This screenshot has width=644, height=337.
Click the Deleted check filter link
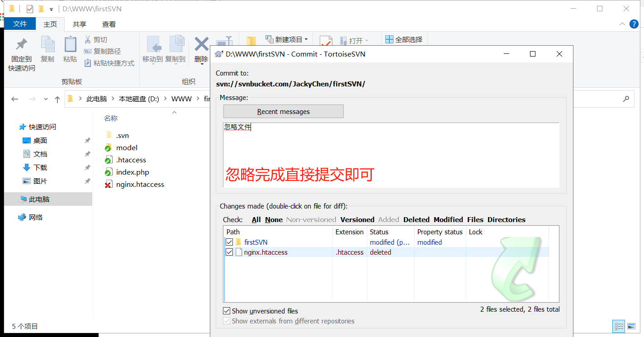(x=417, y=220)
